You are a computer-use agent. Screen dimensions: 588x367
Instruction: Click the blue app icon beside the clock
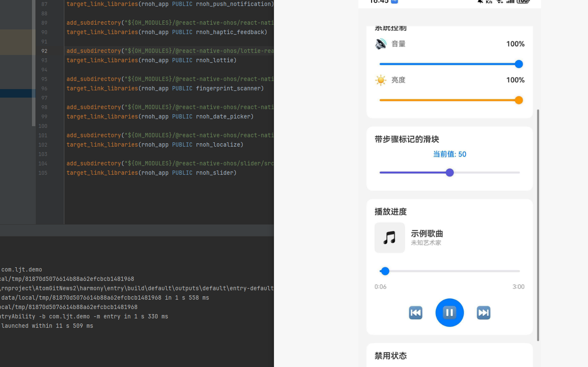click(x=395, y=2)
